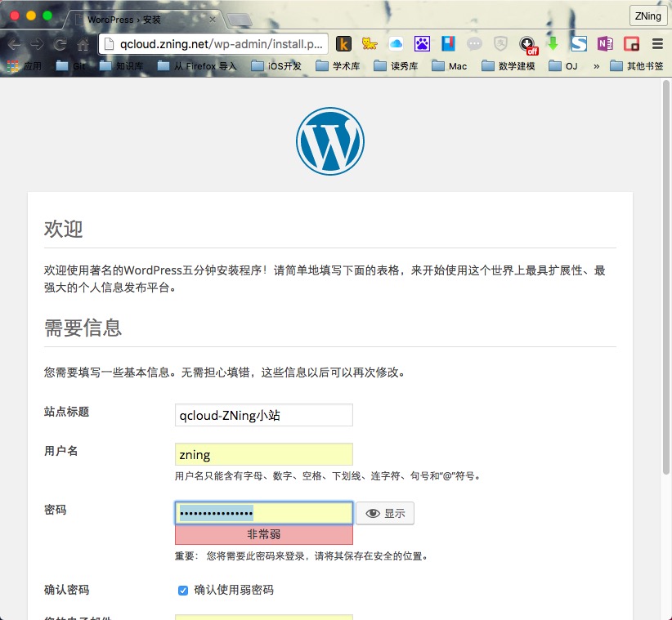Viewport: 672px width, 620px height.
Task: Click the yellow cat extension icon
Action: (x=370, y=43)
